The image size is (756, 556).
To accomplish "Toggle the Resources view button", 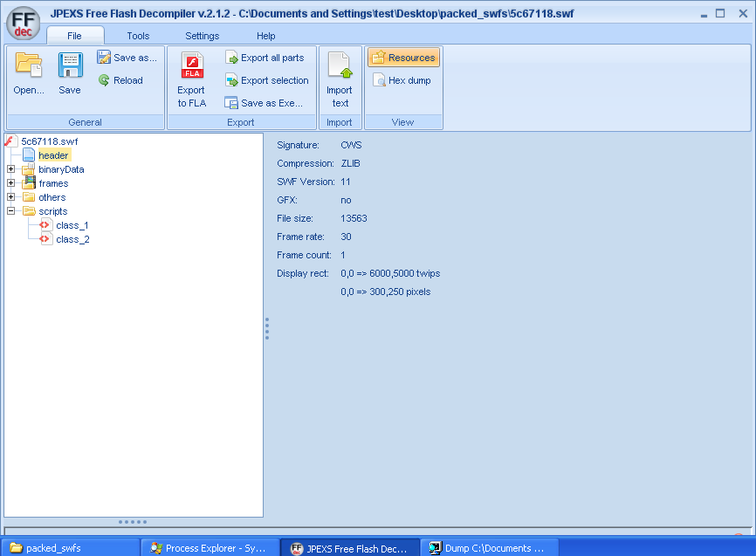I will pos(403,58).
